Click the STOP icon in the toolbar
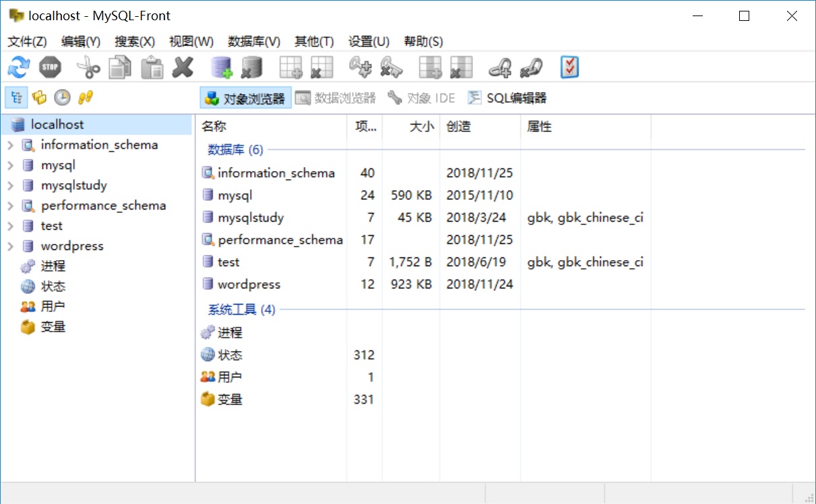This screenshot has height=504, width=816. 50,67
